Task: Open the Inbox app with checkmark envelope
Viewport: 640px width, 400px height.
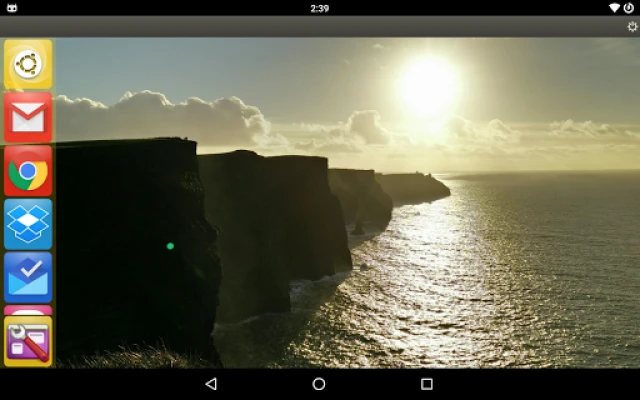Action: point(28,277)
